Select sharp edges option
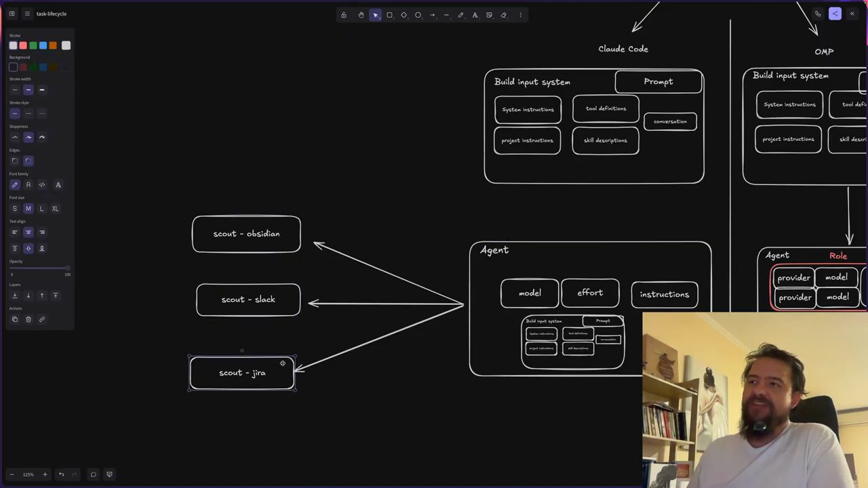This screenshot has height=488, width=868. [x=15, y=161]
